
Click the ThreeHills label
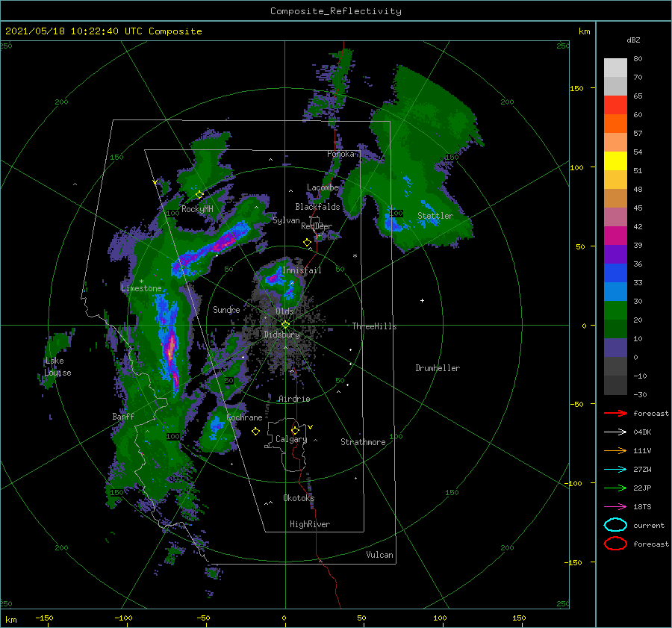(375, 326)
